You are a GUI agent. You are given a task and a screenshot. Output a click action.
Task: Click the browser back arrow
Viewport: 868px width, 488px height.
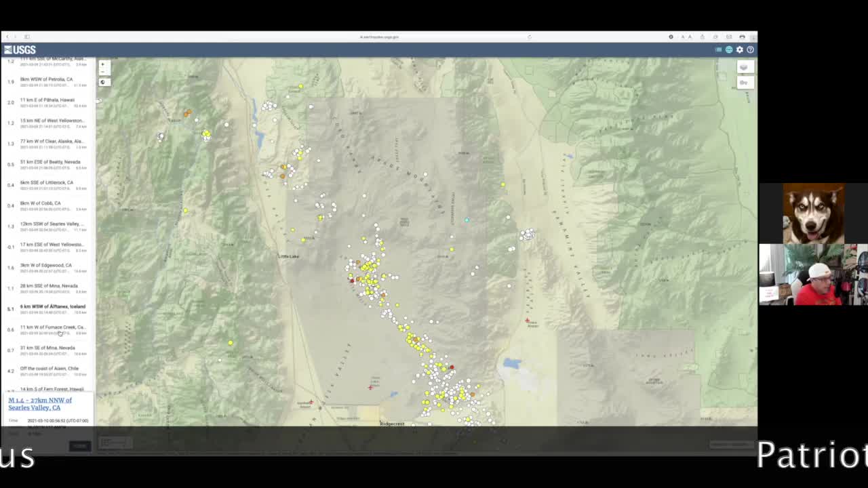pyautogui.click(x=7, y=37)
